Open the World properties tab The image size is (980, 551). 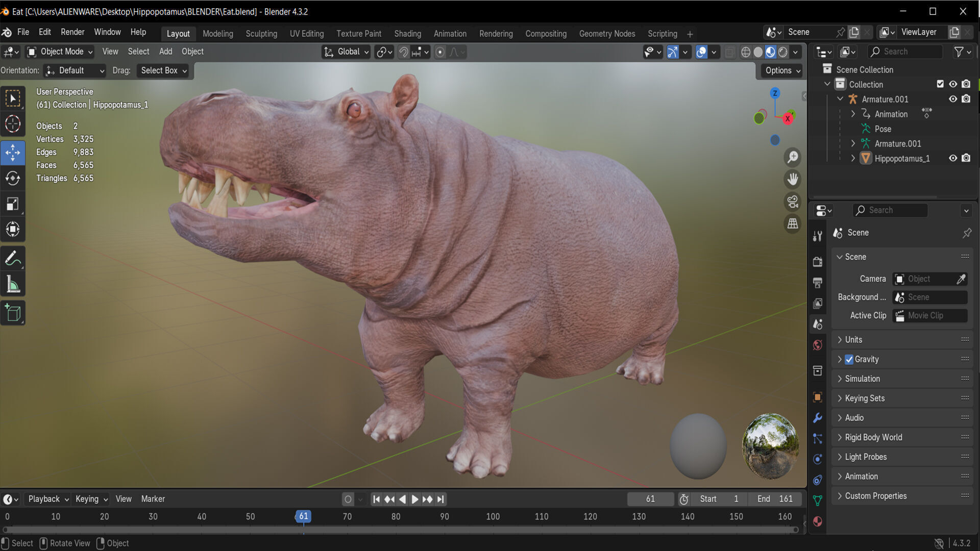click(x=818, y=345)
